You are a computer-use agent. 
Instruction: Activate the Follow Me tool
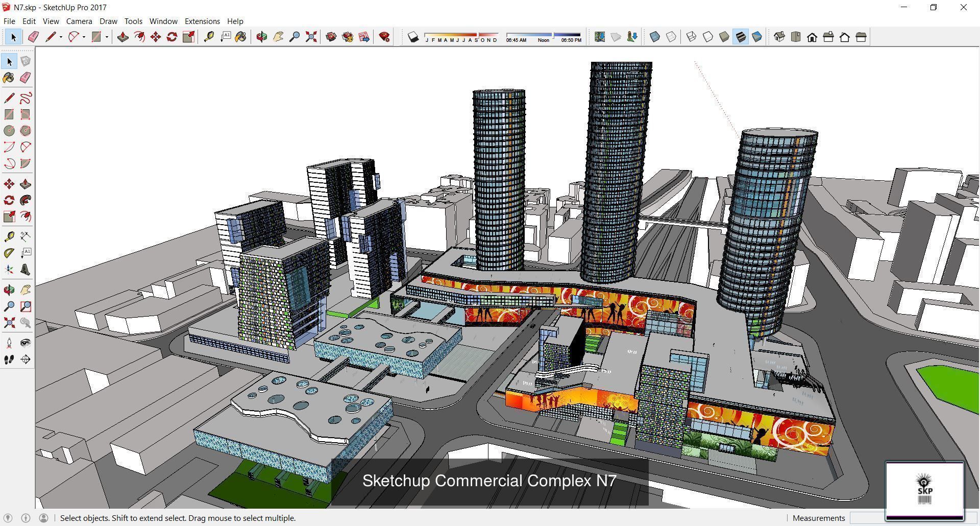pyautogui.click(x=26, y=200)
